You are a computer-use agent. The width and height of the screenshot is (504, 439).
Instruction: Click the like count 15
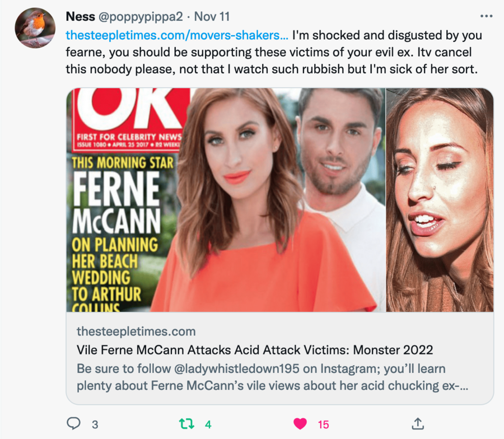coord(323,424)
